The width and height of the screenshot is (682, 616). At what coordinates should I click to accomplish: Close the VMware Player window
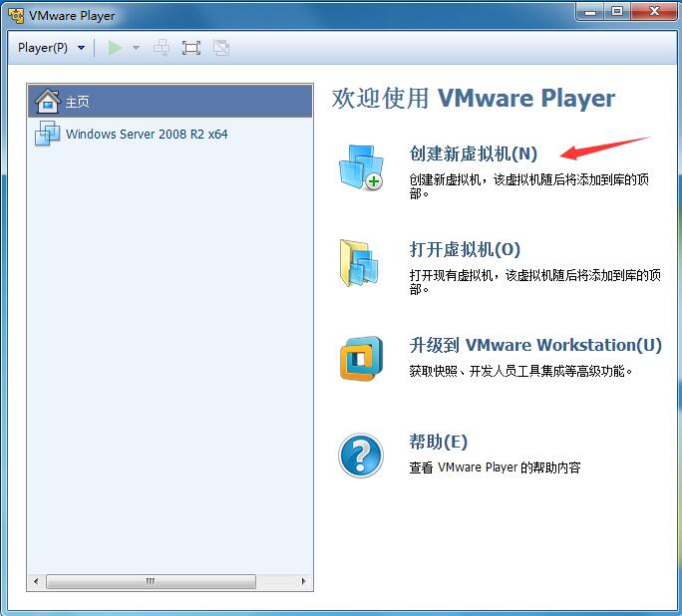pos(654,12)
